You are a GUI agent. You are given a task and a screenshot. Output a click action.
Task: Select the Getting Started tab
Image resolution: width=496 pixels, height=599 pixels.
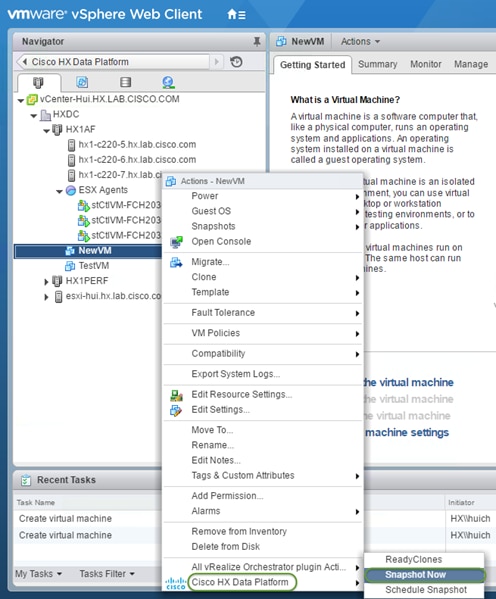[x=313, y=65]
